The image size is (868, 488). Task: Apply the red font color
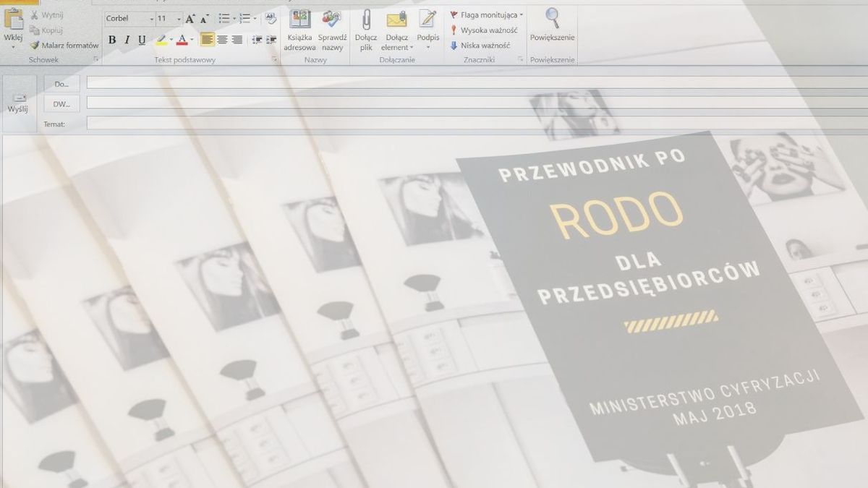click(182, 40)
